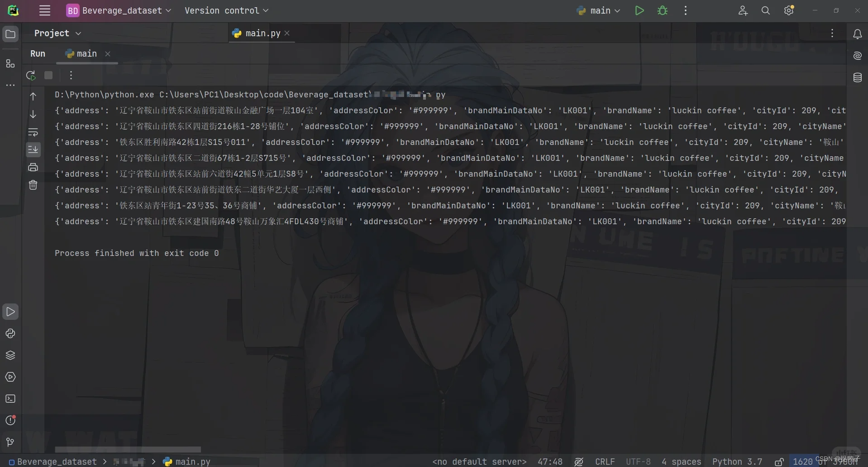Debug the main configuration
The height and width of the screenshot is (467, 868).
point(663,10)
